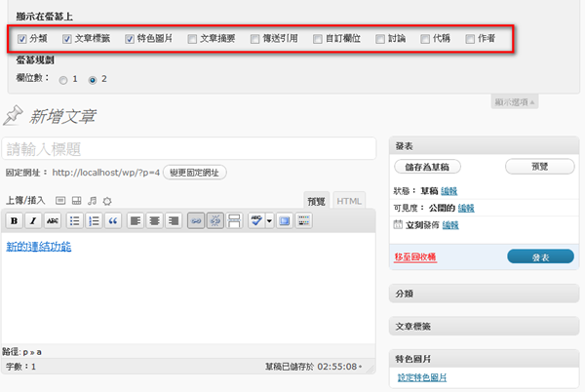The width and height of the screenshot is (585, 392).
Task: Click the add image upload icon
Action: 60,201
